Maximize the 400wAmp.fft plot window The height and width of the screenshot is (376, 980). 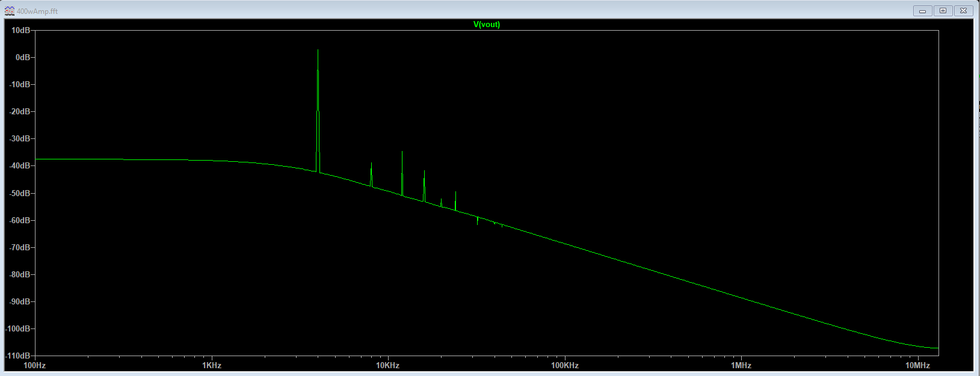[943, 11]
